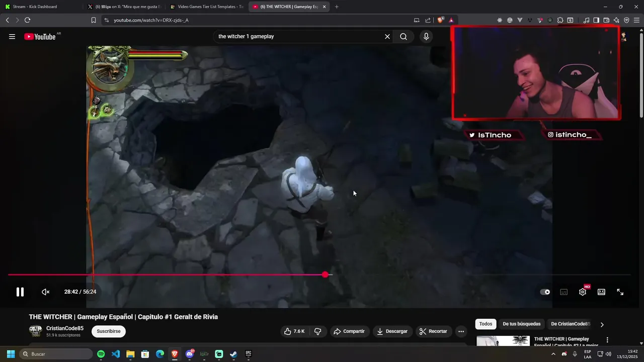
Task: Click the browser share page icon
Action: click(x=428, y=20)
